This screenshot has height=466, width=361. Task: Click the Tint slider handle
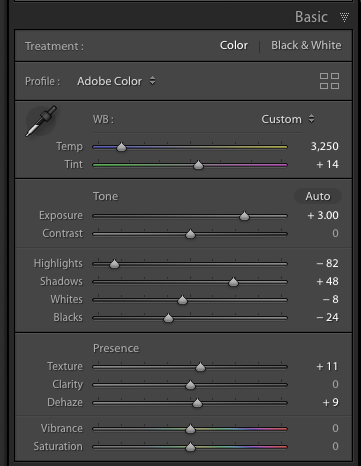(198, 165)
